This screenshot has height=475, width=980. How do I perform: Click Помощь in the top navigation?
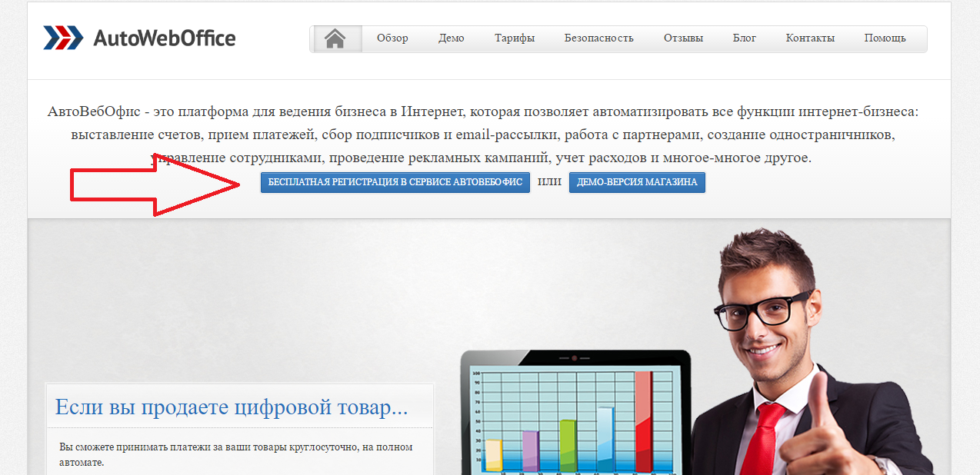(x=885, y=38)
